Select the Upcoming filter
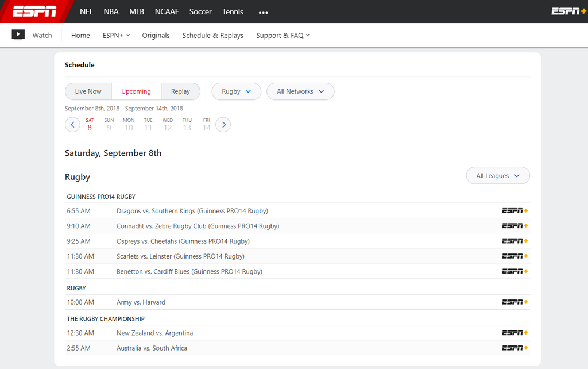Viewport: 588px width, 369px height. click(x=136, y=91)
